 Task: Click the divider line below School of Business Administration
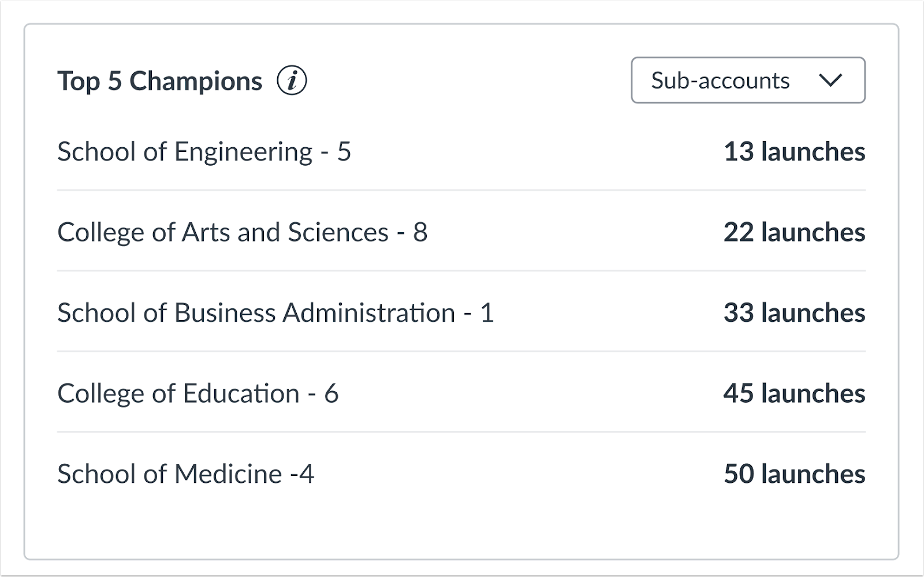pyautogui.click(x=461, y=351)
